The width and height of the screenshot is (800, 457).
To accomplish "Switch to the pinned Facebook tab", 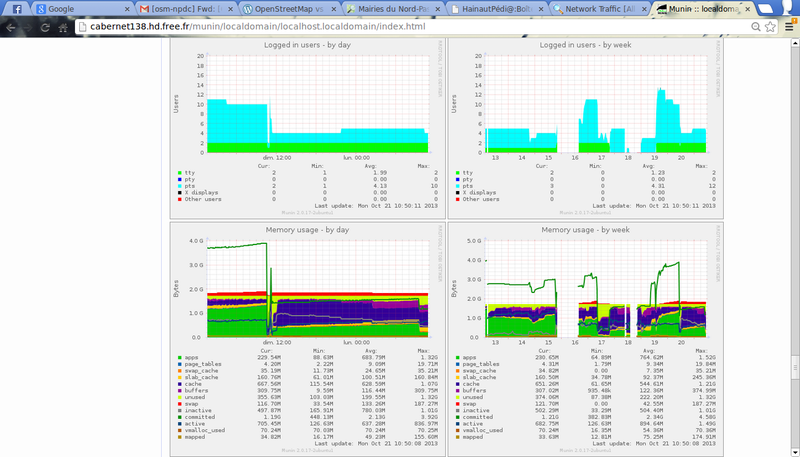I will (x=17, y=8).
